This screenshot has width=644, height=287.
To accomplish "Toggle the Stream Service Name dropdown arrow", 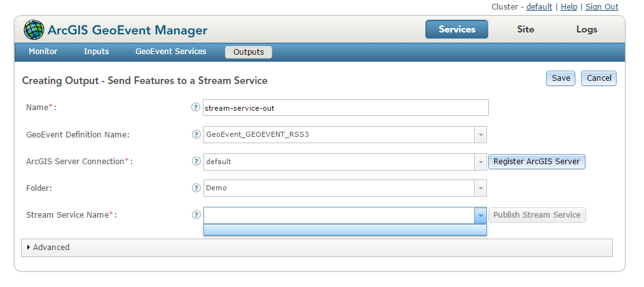I will pyautogui.click(x=481, y=216).
